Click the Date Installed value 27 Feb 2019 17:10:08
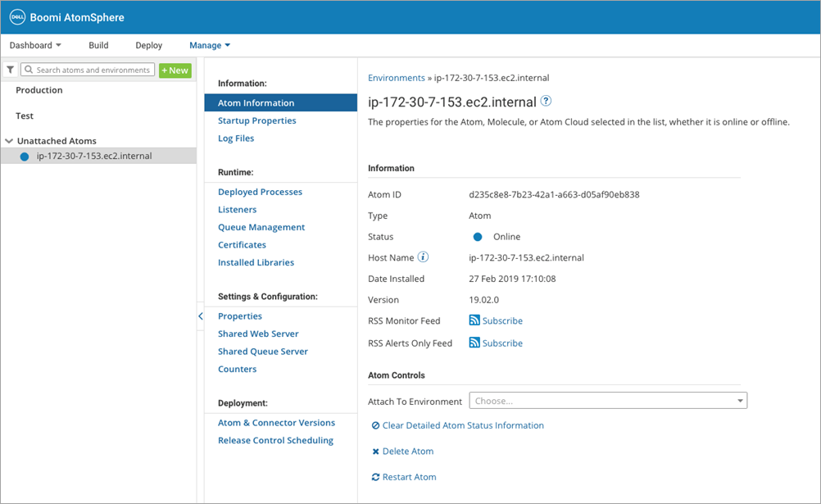The image size is (821, 504). (x=512, y=279)
